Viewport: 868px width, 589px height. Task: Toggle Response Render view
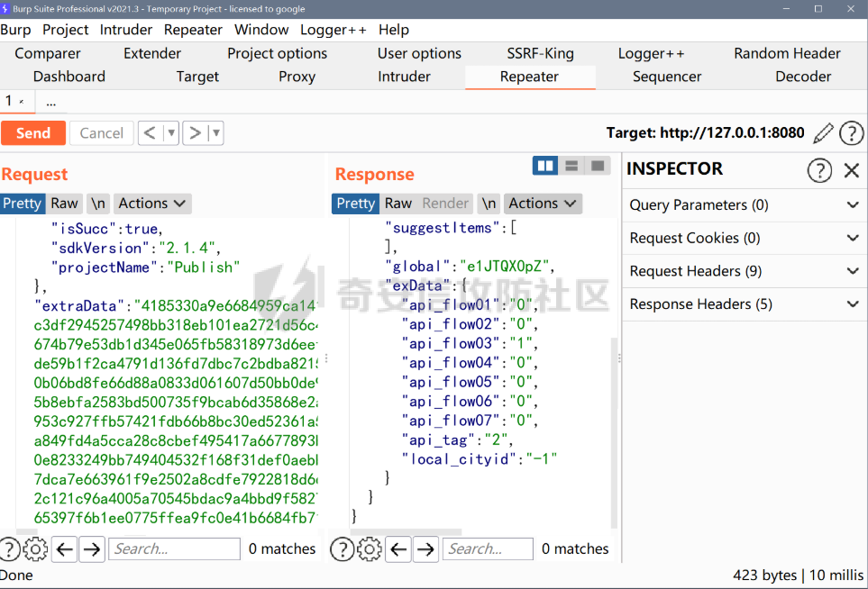coord(445,204)
